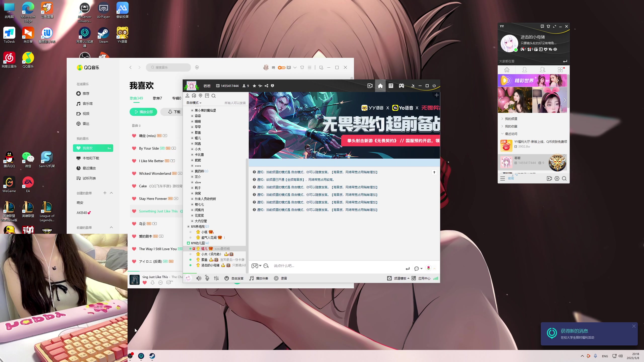Expand 我的频道 in the YY main panel
The image size is (644, 362).
point(511,119)
